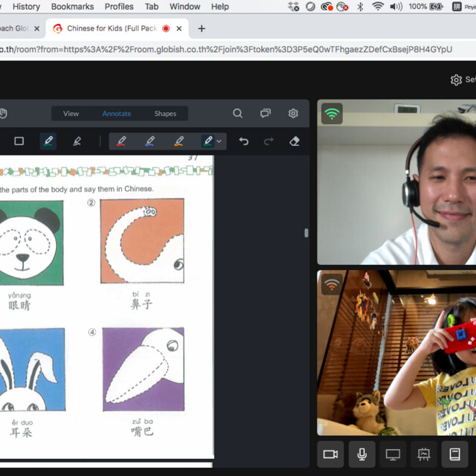The image size is (476, 476).
Task: Undo the last annotation
Action: pos(243,141)
